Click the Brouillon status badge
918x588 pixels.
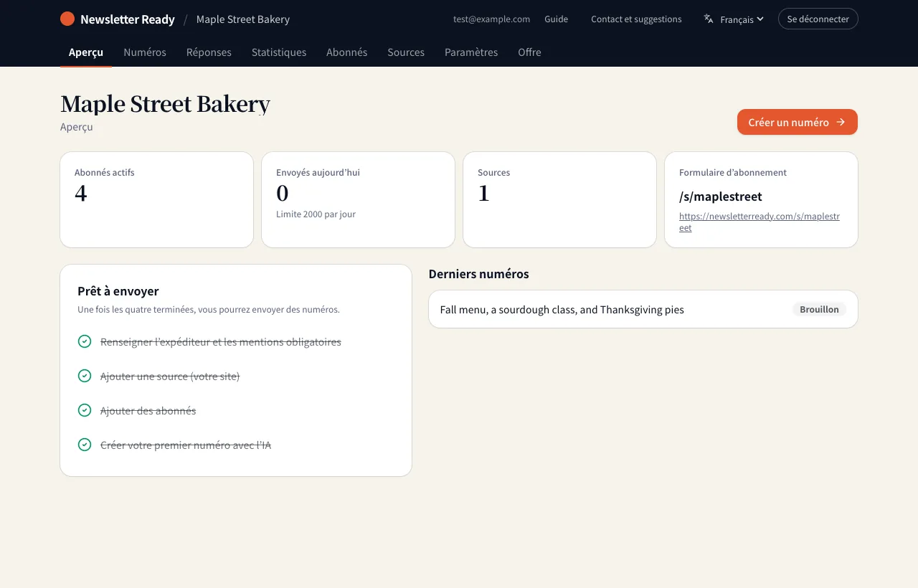[819, 309]
